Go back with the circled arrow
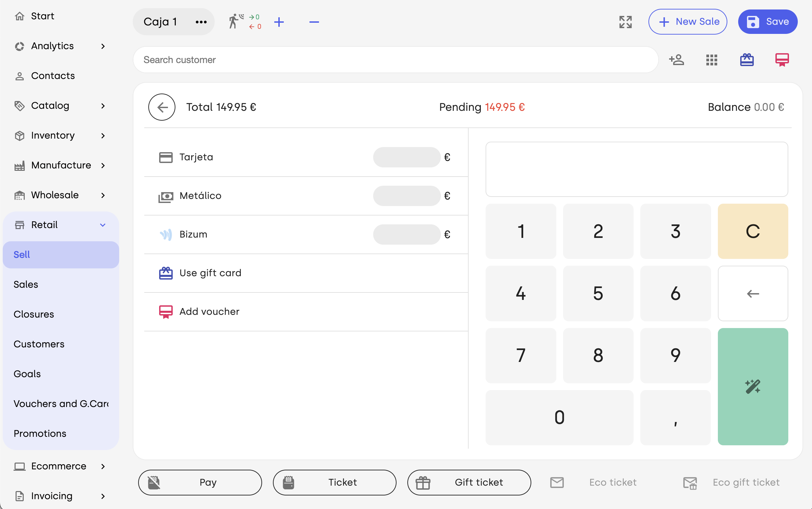812x509 pixels. click(x=162, y=107)
